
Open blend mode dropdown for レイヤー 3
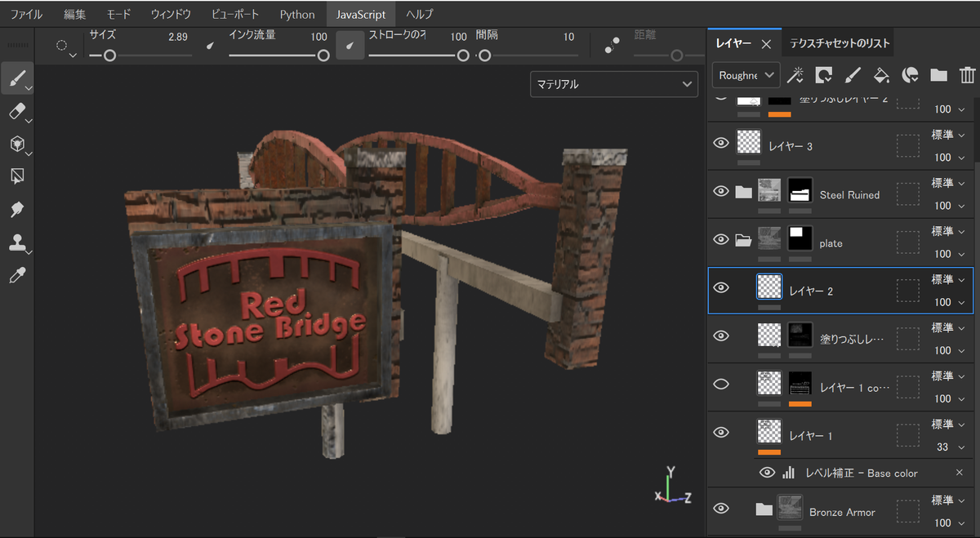coord(949,135)
